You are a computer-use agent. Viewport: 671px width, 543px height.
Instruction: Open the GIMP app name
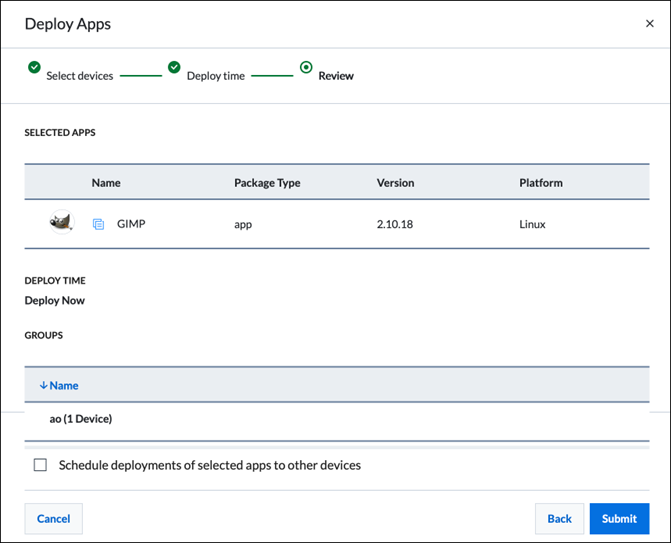point(131,224)
